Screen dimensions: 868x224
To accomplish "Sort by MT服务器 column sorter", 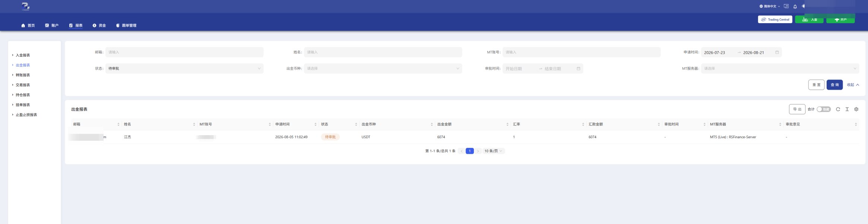I will (780, 124).
